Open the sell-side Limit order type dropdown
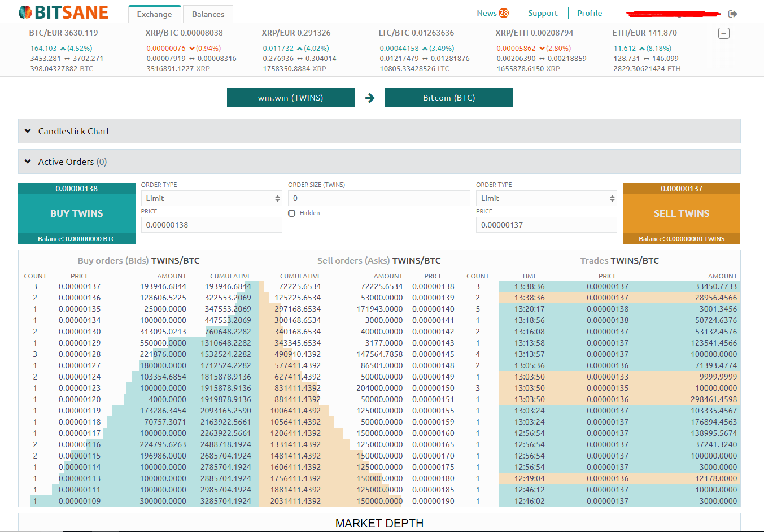 tap(546, 198)
